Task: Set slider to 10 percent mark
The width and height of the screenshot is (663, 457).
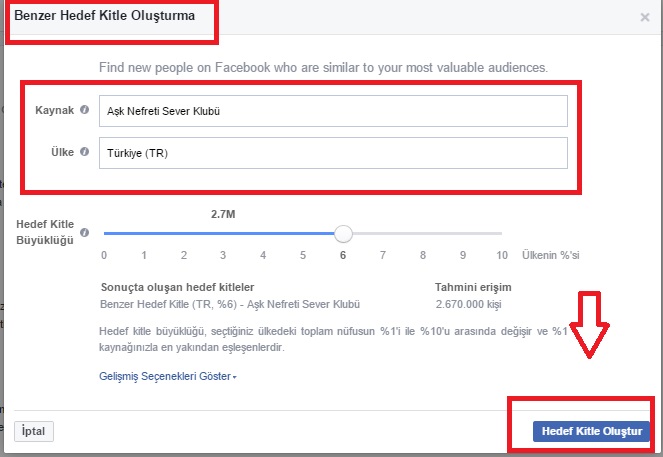Action: (502, 255)
